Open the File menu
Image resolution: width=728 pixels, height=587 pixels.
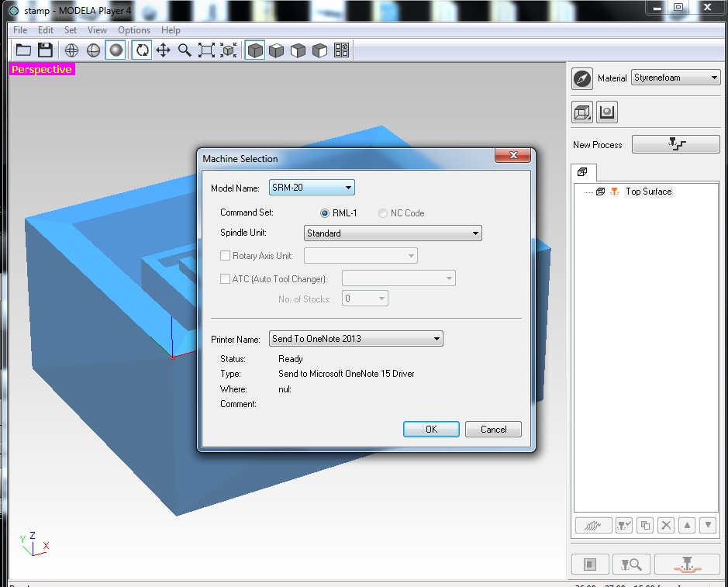20,30
